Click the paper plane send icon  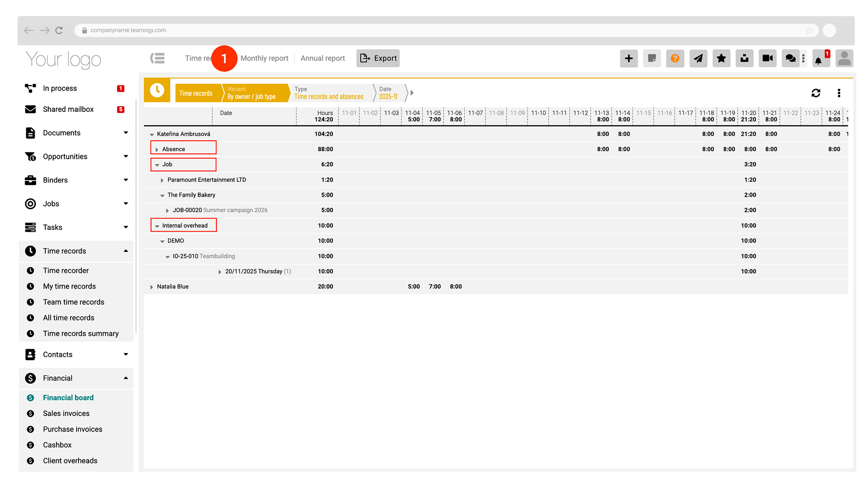[x=698, y=58]
